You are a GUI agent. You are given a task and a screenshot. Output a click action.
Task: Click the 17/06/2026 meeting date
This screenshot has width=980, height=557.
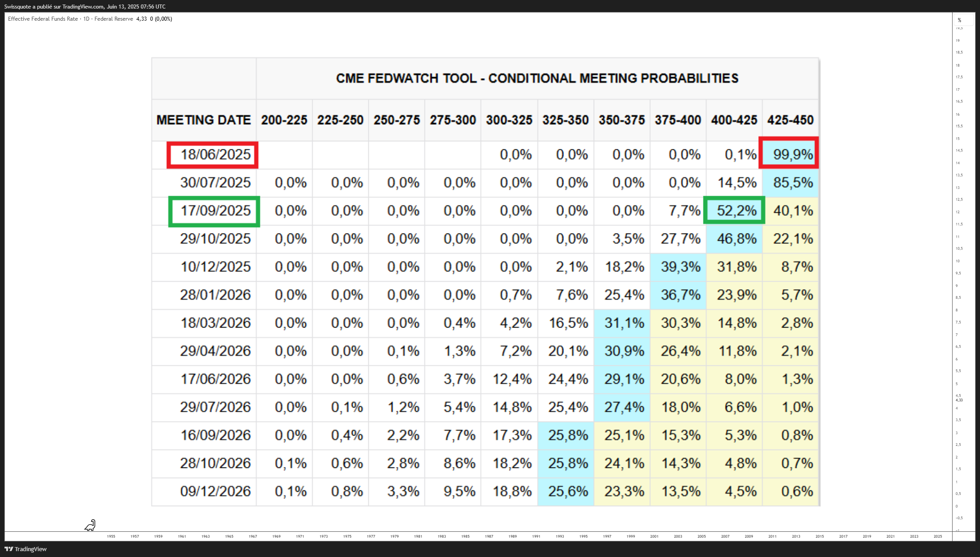pos(215,379)
